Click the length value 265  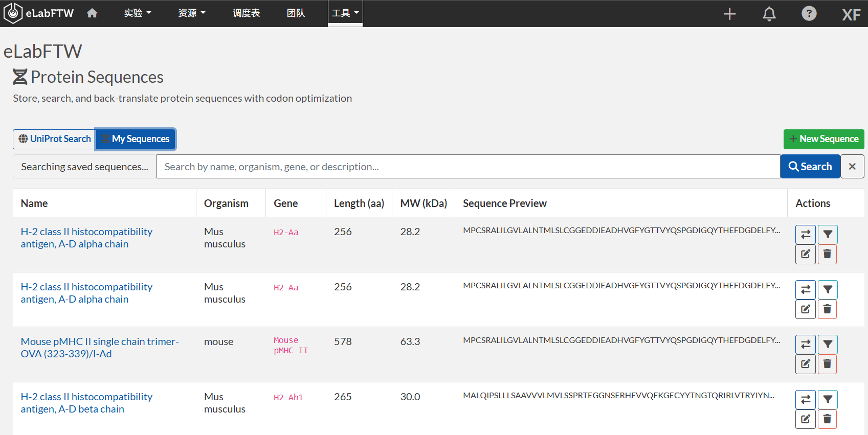[x=343, y=397]
